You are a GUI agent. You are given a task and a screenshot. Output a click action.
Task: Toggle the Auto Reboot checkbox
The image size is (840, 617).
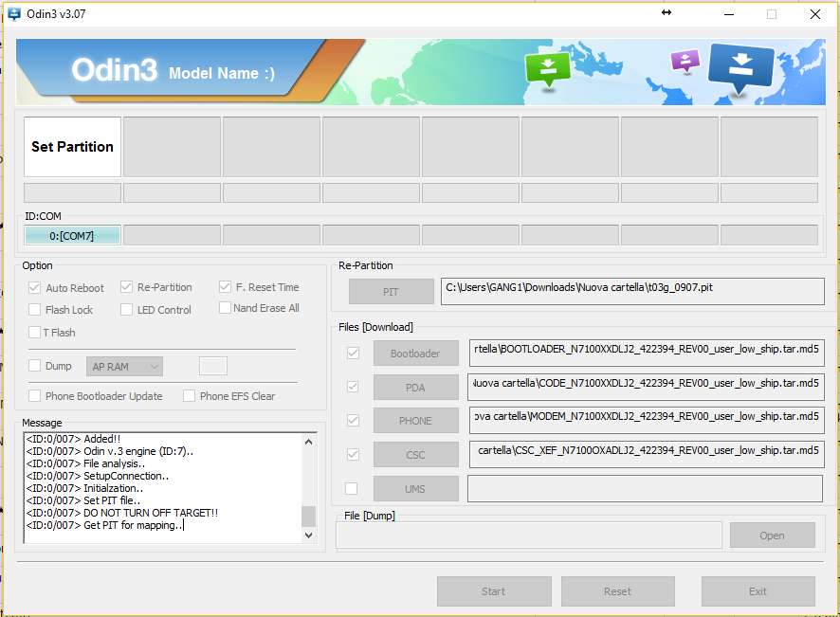(34, 287)
